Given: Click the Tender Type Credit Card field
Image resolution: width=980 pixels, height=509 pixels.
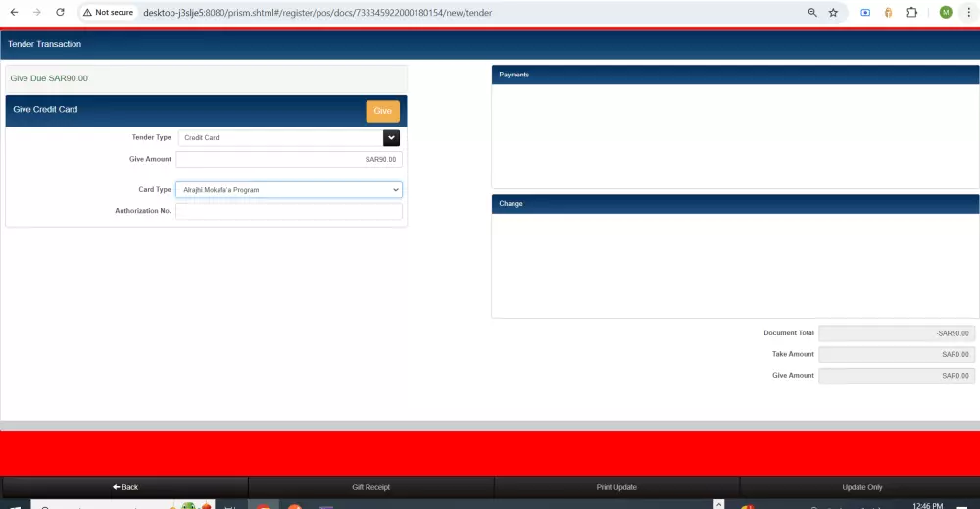Looking at the screenshot, I should [280, 137].
